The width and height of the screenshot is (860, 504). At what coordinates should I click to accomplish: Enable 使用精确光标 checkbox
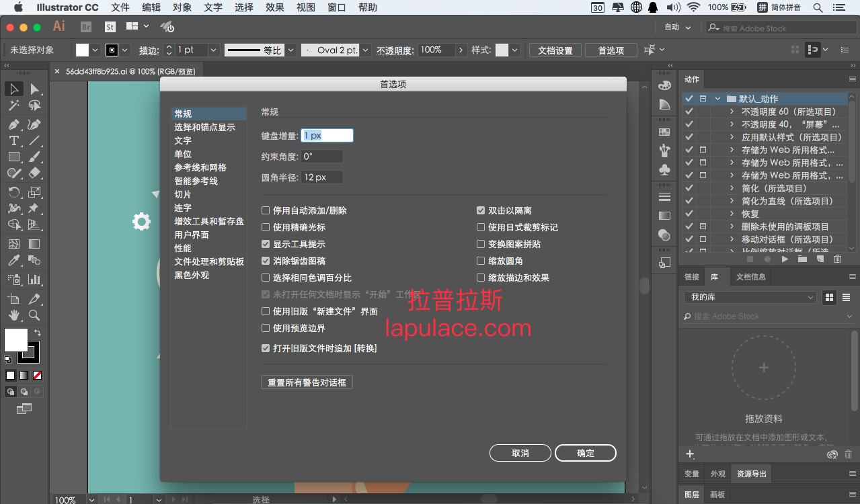point(266,227)
